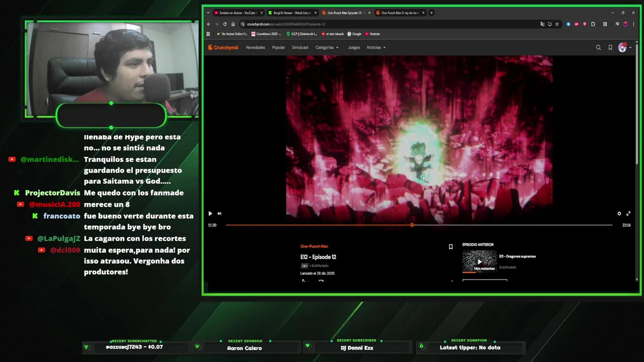Open Crunchyroll watchlist bookmark icon in header
The width and height of the screenshot is (644, 362).
(610, 48)
